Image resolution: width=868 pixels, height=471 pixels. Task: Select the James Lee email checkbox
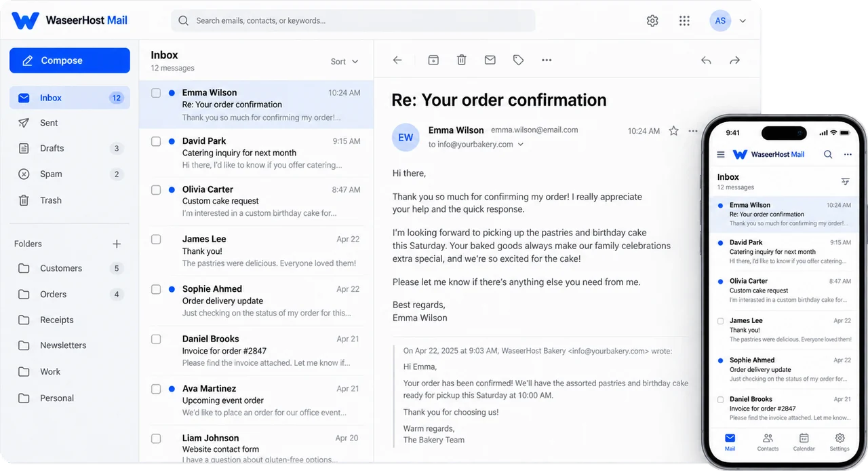tap(156, 240)
